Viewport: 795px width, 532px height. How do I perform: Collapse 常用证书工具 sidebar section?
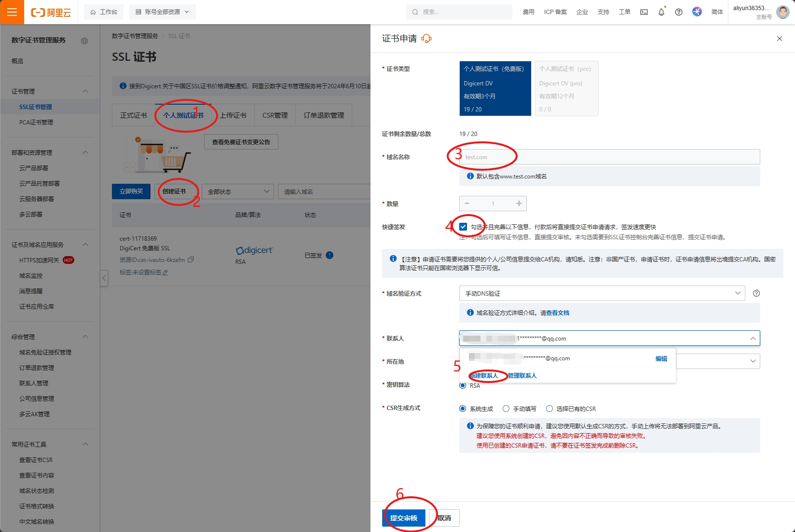85,444
